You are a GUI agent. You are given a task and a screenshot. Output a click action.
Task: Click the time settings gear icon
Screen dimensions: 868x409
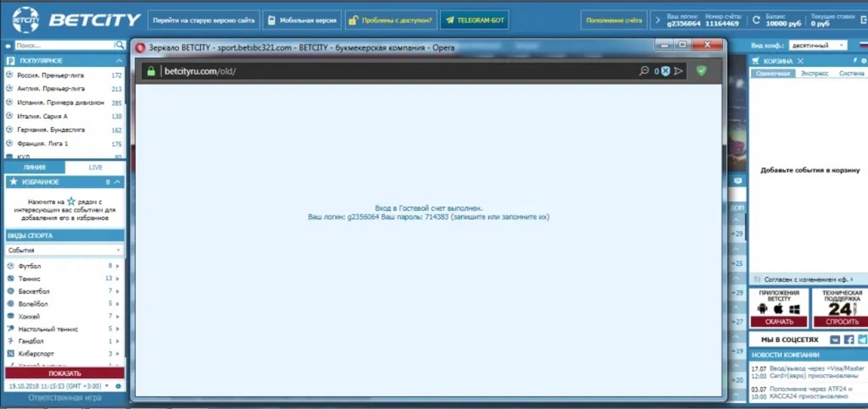coord(118,386)
